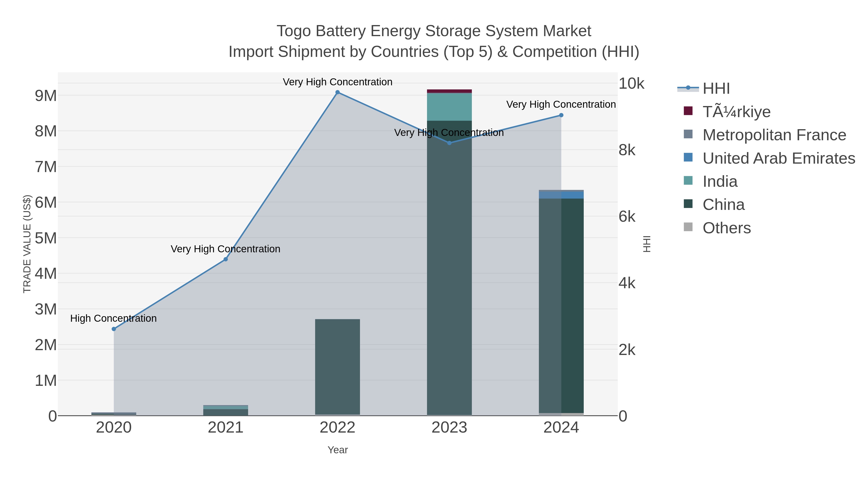Viewport: 868px width, 488px height.
Task: Select the 2023 HHI data point
Action: pyautogui.click(x=449, y=143)
